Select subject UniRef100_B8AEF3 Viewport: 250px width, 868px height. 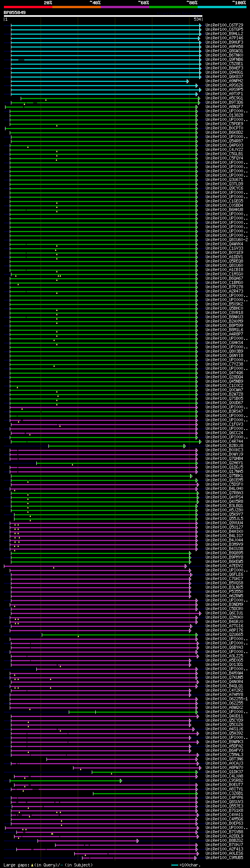click(224, 68)
